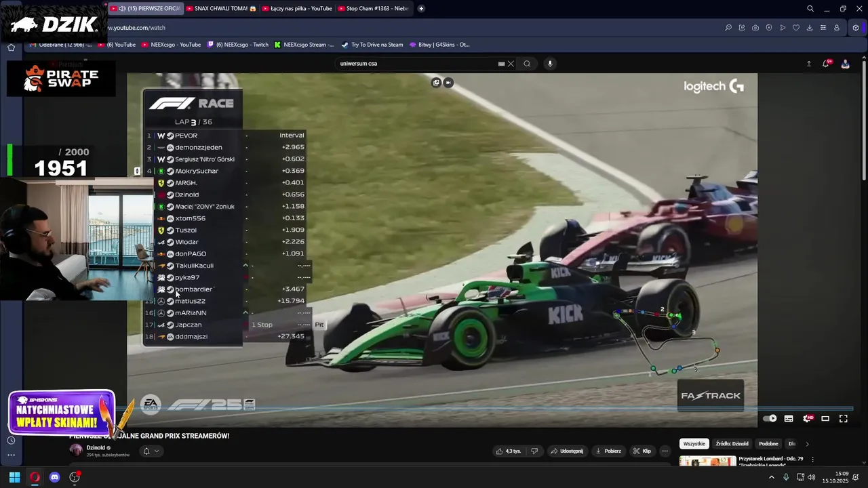This screenshot has height=488, width=868.
Task: Select the Podobne filter chip
Action: click(768, 444)
